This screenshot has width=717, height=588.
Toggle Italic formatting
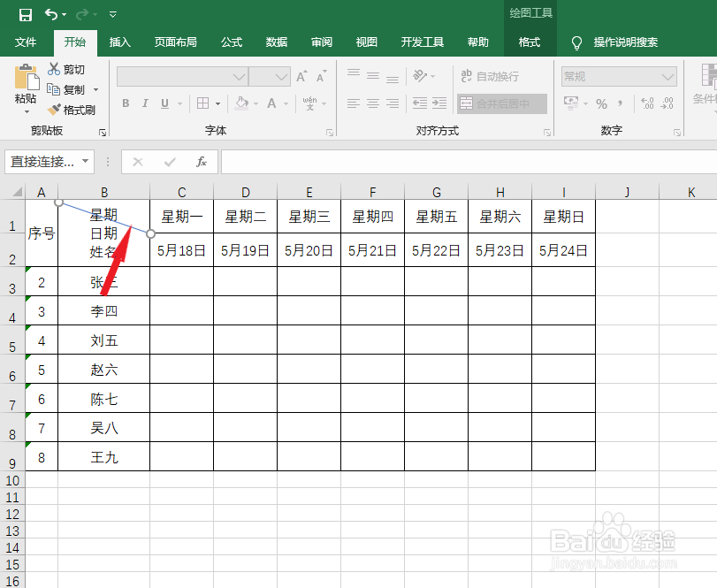[x=145, y=103]
